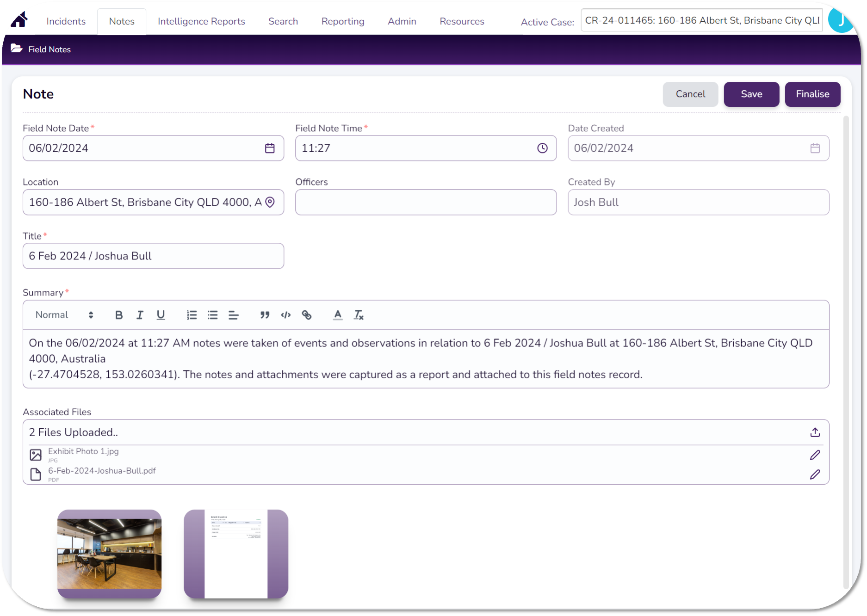Insert a numbered list in Summary

click(x=192, y=315)
